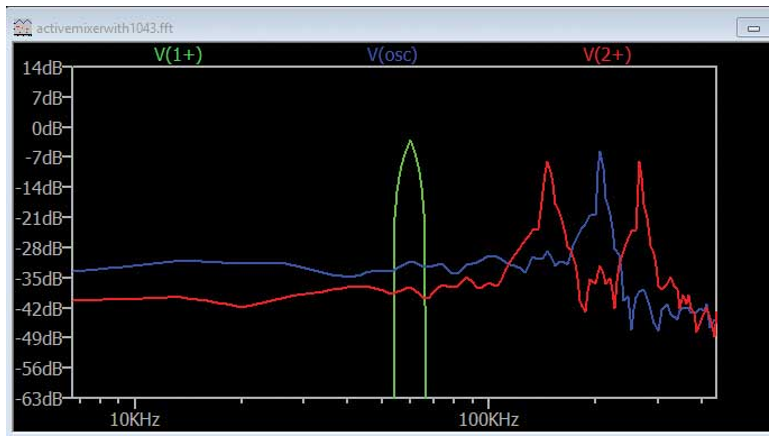This screenshot has height=440, width=772.
Task: Click the 0dB mark on vertical axis
Action: [x=46, y=128]
